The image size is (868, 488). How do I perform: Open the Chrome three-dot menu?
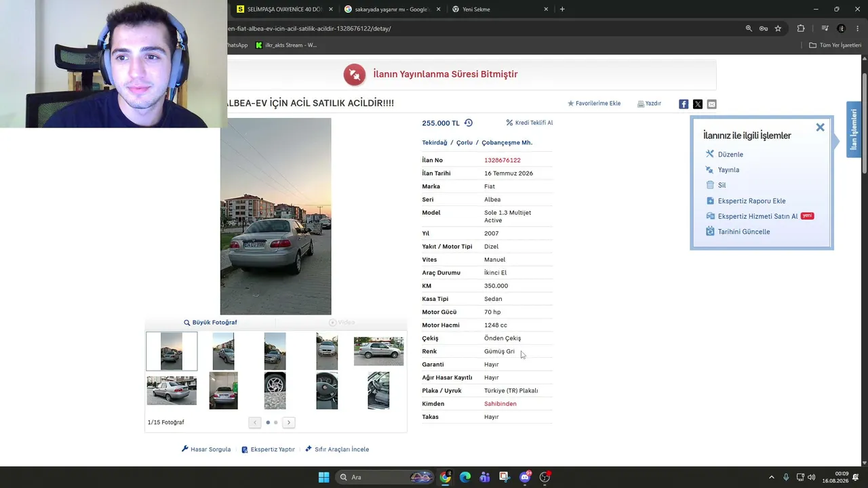(x=856, y=28)
